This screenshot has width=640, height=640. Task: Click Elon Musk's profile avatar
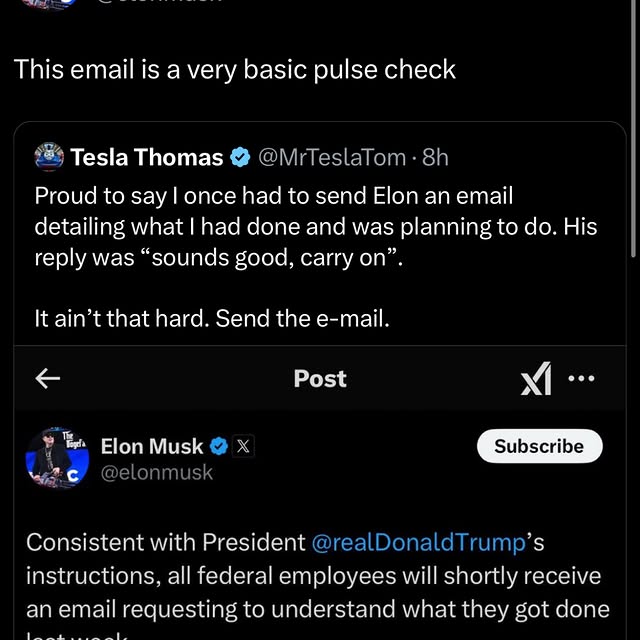point(58,459)
